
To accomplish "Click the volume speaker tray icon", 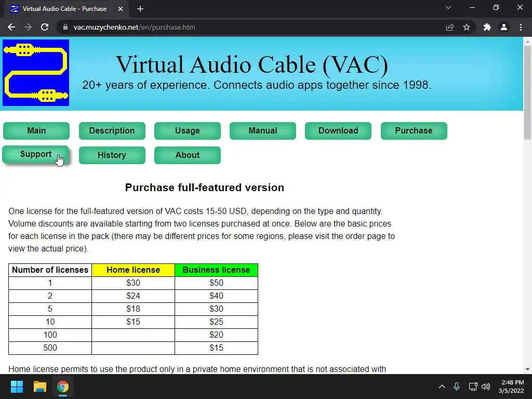I will point(486,387).
